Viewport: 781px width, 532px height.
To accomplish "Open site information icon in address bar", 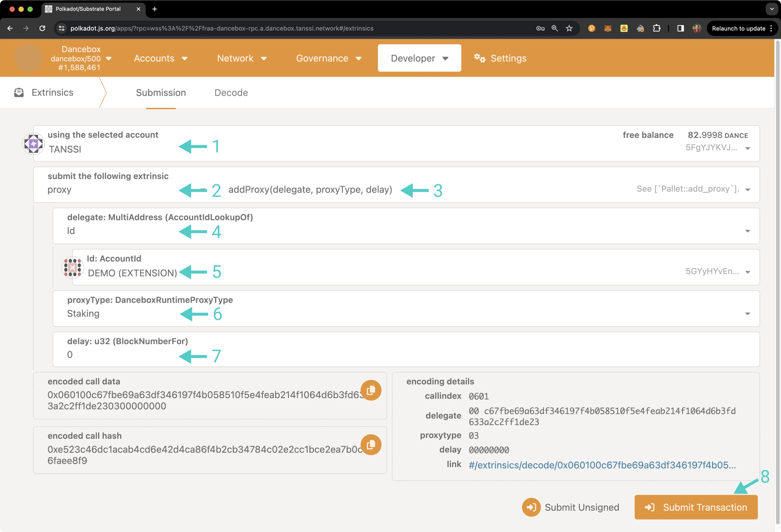I will (62, 29).
